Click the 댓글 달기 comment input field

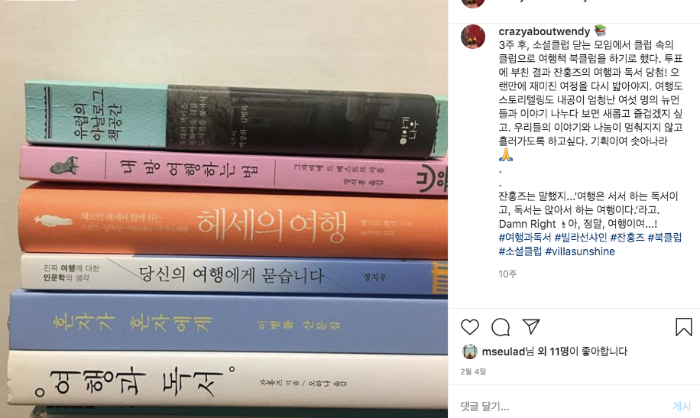click(x=562, y=406)
